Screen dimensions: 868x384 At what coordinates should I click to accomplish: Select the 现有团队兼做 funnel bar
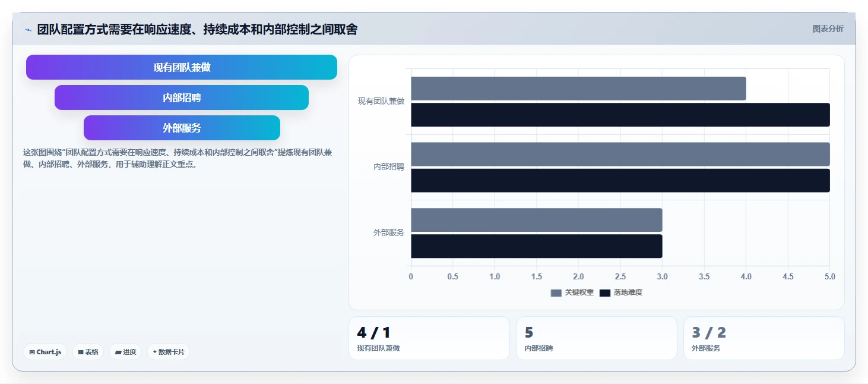click(x=182, y=67)
